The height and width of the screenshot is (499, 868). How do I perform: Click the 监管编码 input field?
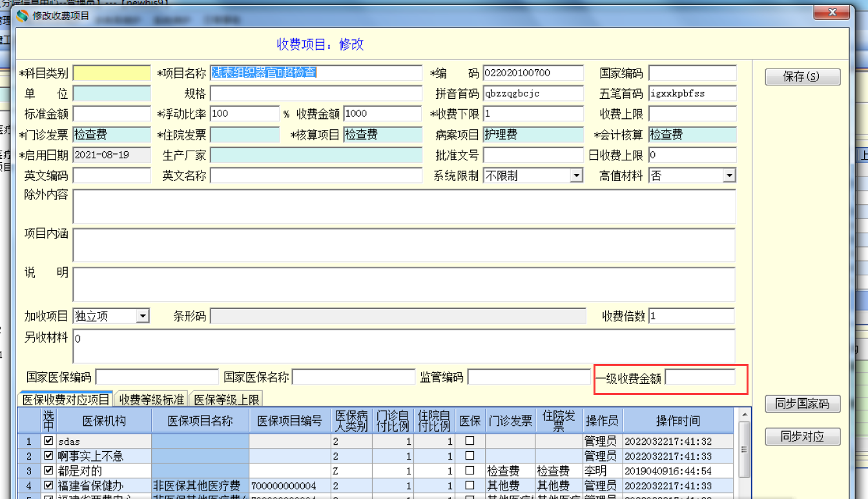(529, 377)
